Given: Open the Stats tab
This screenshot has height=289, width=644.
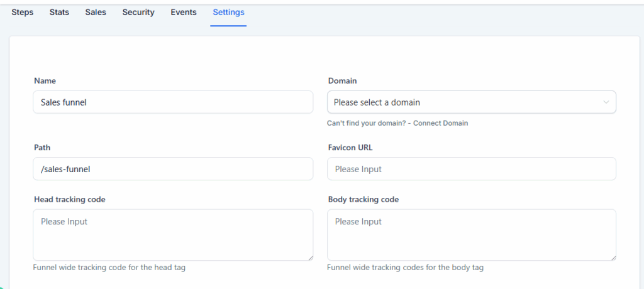Looking at the screenshot, I should 59,13.
